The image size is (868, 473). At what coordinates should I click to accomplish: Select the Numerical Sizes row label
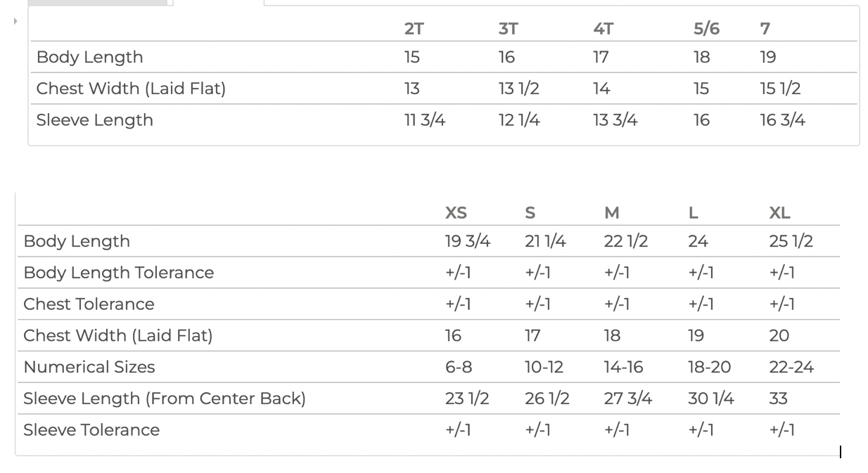[89, 367]
